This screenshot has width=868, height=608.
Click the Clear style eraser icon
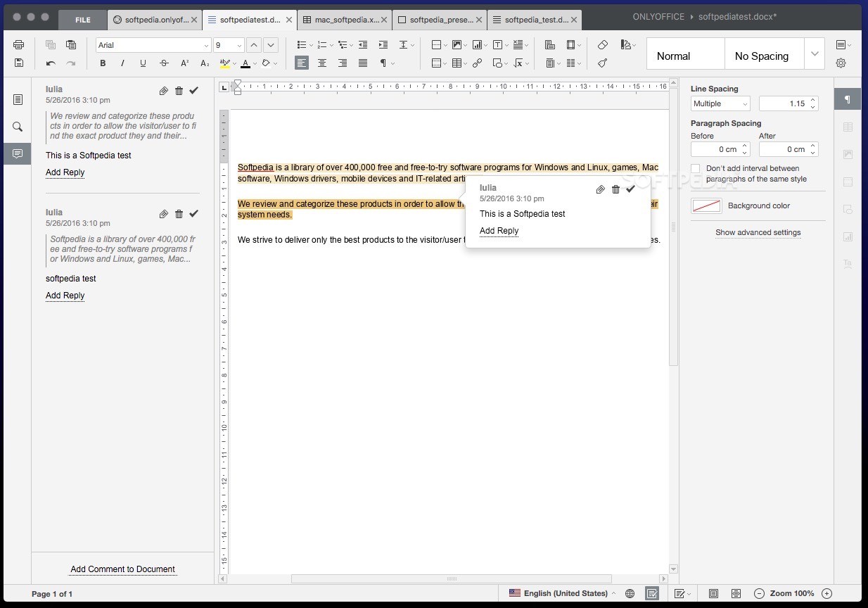coord(603,45)
